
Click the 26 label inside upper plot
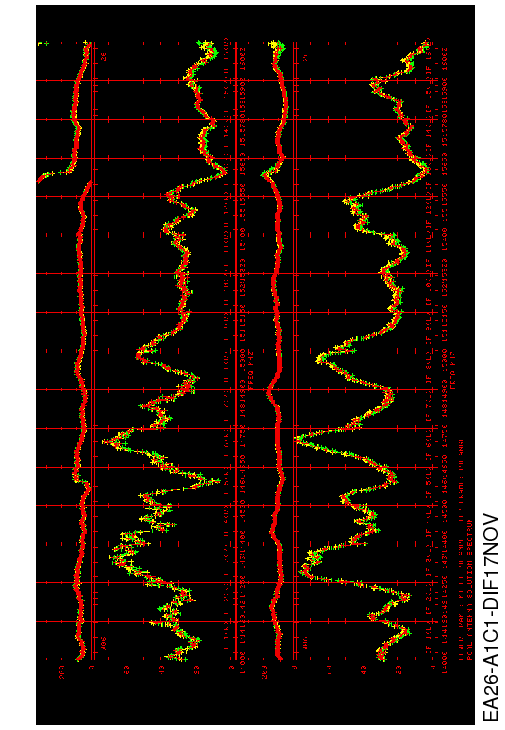coord(103,57)
